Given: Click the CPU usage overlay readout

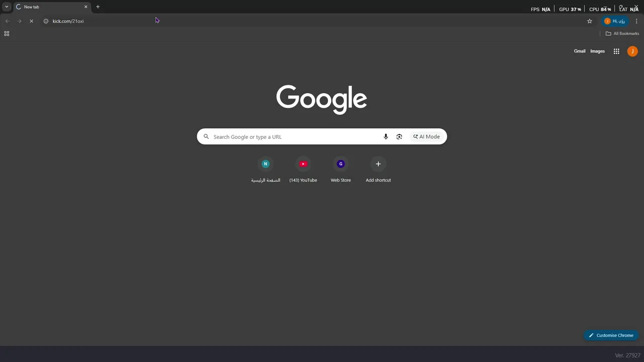Looking at the screenshot, I should [600, 9].
